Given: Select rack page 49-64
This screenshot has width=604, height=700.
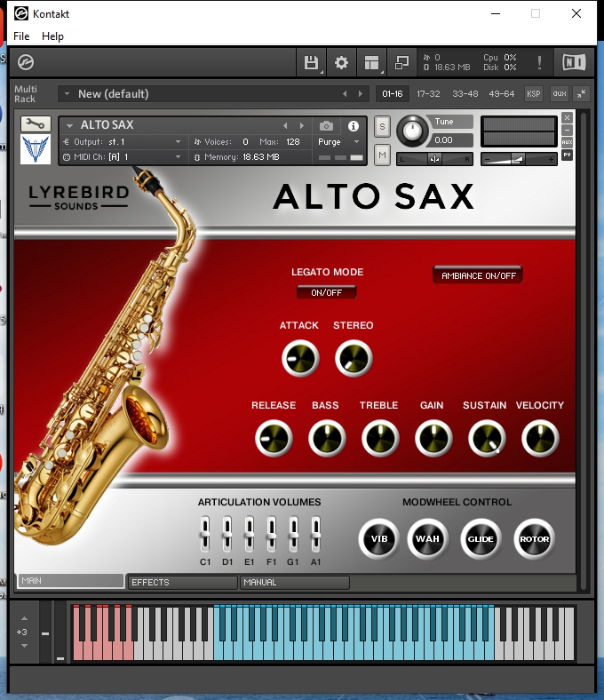Looking at the screenshot, I should (501, 94).
